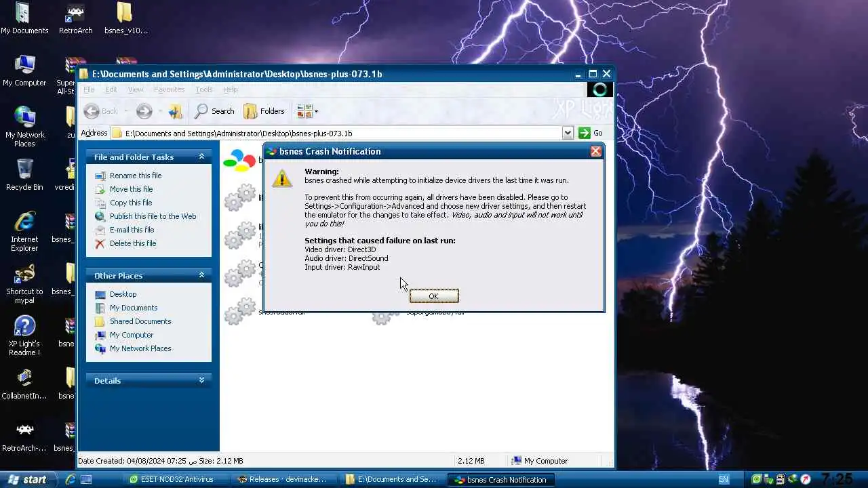This screenshot has height=488, width=868.
Task: Collapse the Other Places panel
Action: point(201,275)
